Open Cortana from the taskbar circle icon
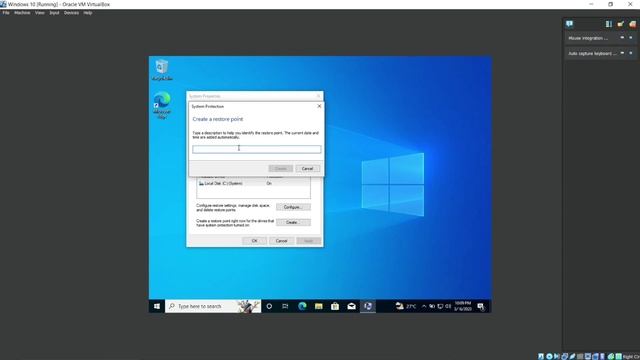 tap(269, 306)
